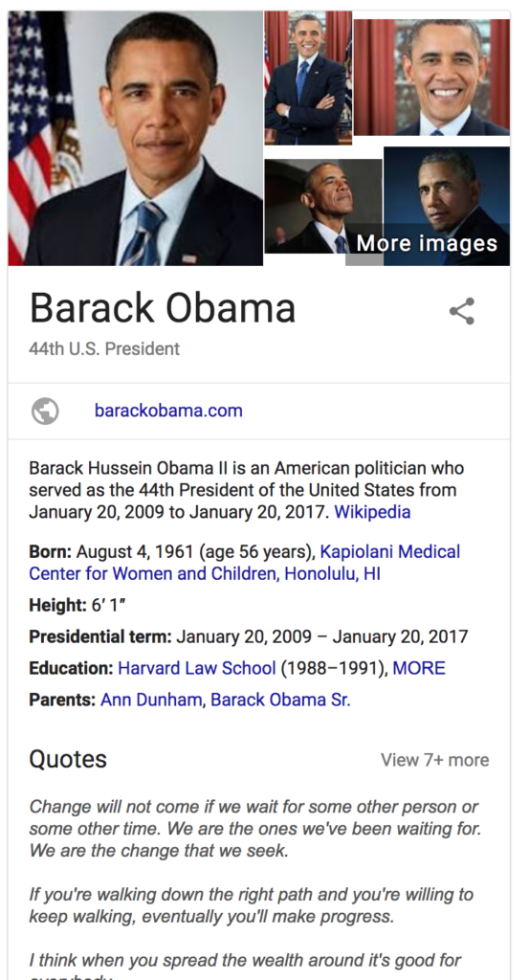Open Kapiolani Medical Center birthplace link

pyautogui.click(x=244, y=563)
